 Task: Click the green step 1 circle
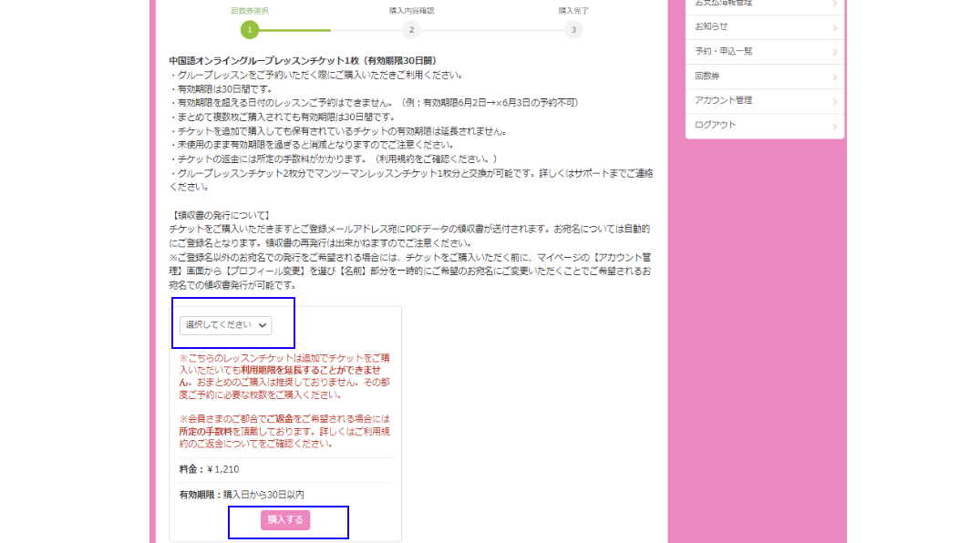(x=249, y=30)
